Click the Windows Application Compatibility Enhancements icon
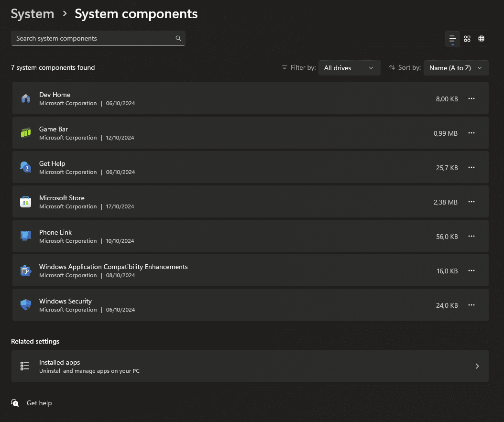This screenshot has height=422, width=504. [x=26, y=271]
